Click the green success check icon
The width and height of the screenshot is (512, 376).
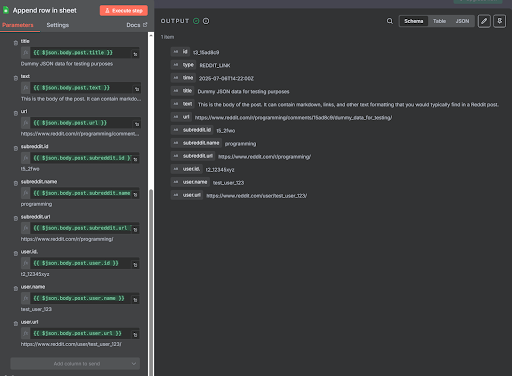pyautogui.click(x=196, y=21)
